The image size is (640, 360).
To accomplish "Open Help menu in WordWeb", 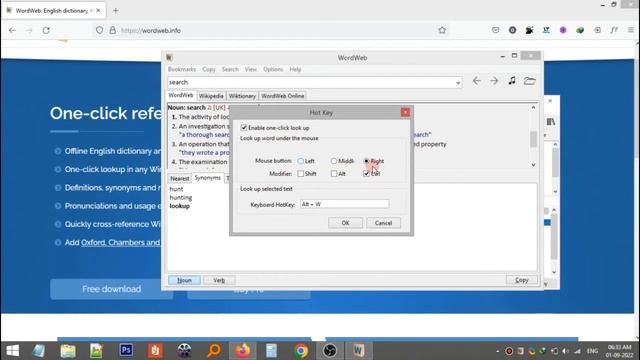I will point(295,69).
